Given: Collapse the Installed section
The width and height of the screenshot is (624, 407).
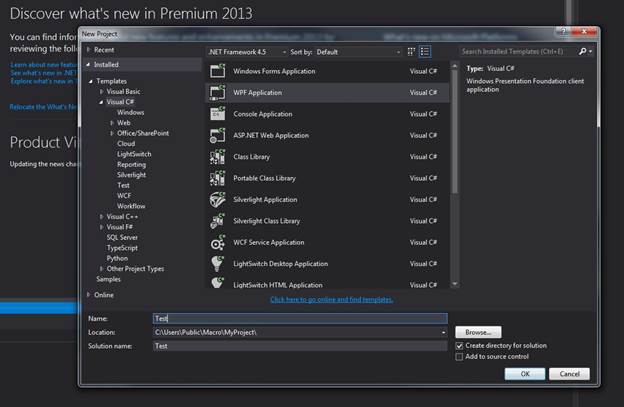Looking at the screenshot, I should (88, 64).
